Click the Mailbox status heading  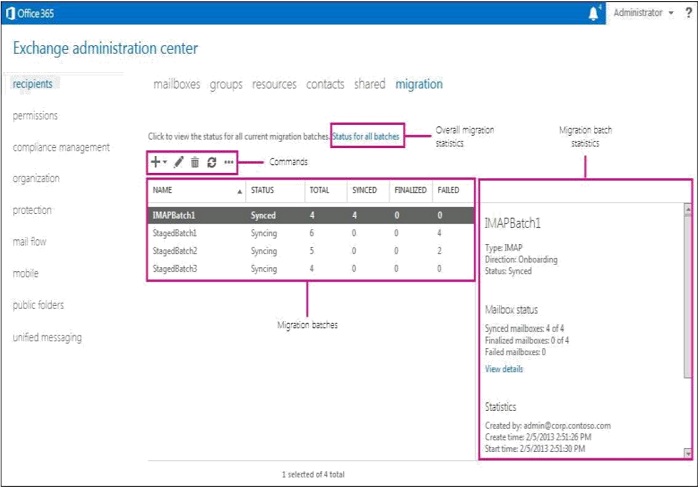click(x=511, y=310)
